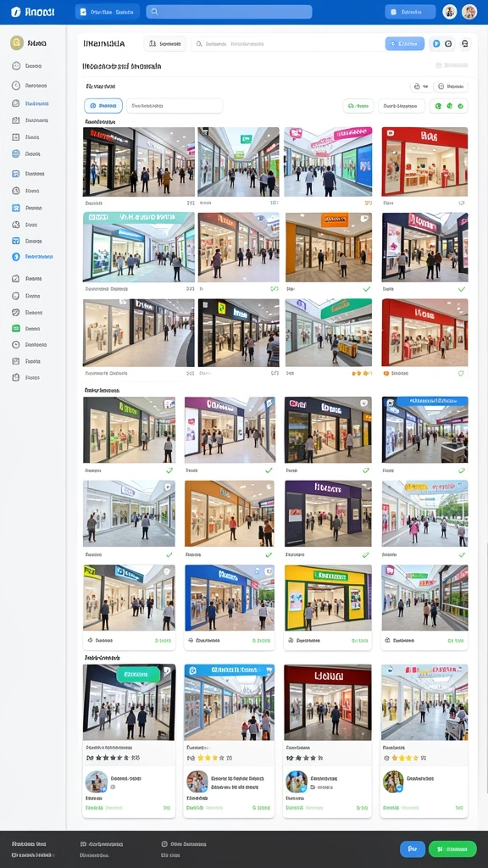Open the right-most user avatar in the header

tap(469, 12)
